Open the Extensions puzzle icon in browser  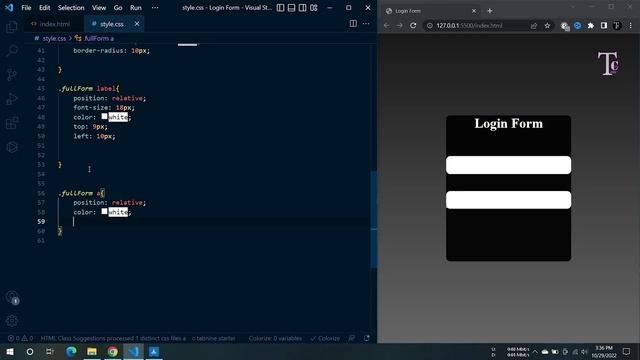[591, 26]
